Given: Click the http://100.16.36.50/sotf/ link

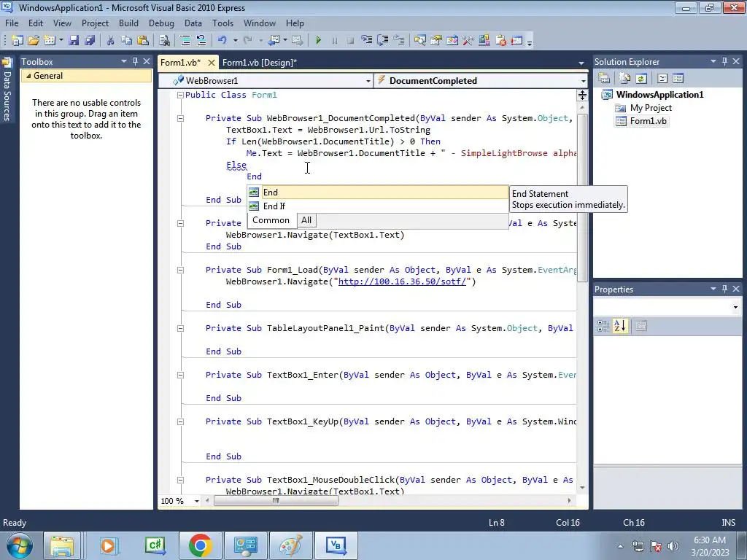Looking at the screenshot, I should pyautogui.click(x=402, y=281).
